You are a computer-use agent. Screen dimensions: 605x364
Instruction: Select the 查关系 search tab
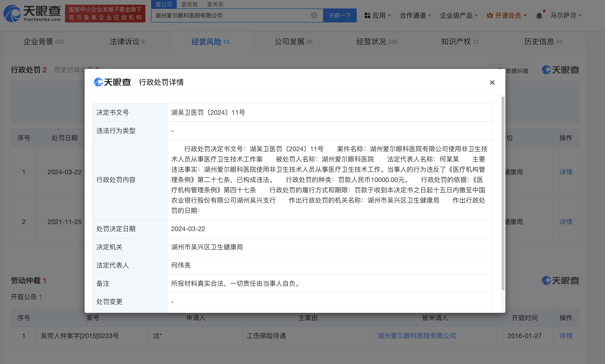tap(215, 4)
